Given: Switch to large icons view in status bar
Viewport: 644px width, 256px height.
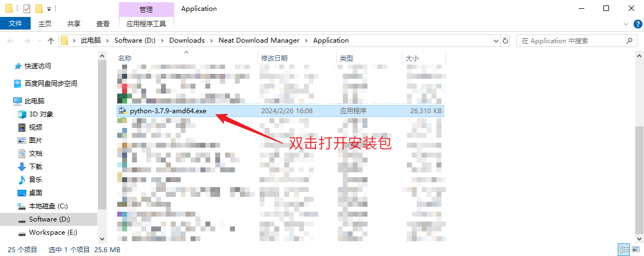Looking at the screenshot, I should [x=635, y=249].
